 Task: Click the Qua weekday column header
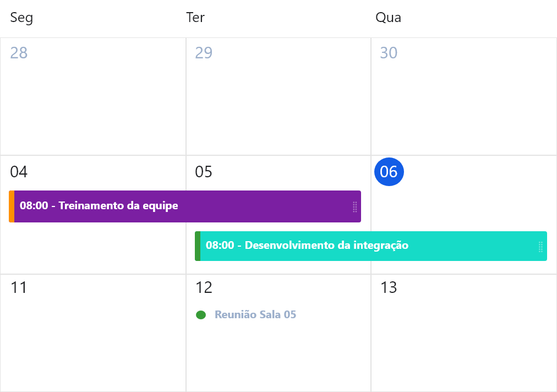388,18
